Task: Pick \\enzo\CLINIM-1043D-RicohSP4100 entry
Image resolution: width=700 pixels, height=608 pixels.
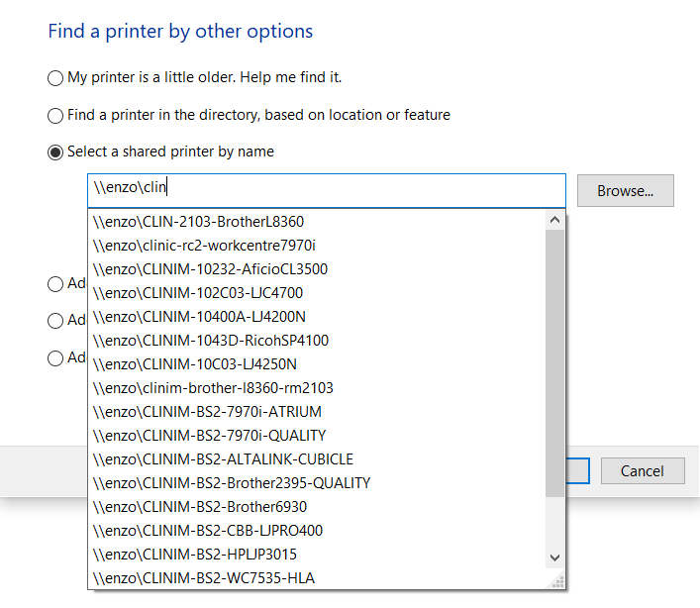Action: 317,341
